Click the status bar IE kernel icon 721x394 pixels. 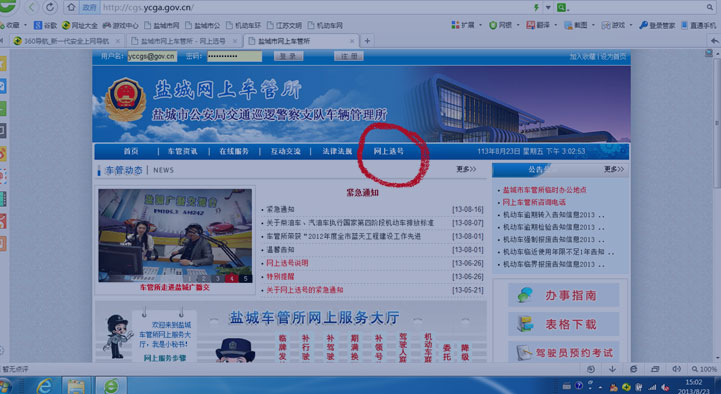634,369
